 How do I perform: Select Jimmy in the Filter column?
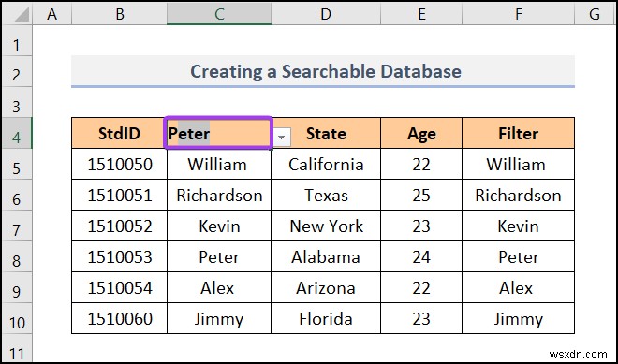(519, 318)
